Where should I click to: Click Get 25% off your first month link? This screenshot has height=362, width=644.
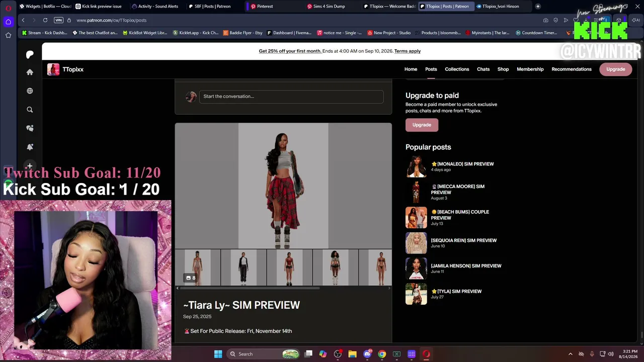pos(290,51)
